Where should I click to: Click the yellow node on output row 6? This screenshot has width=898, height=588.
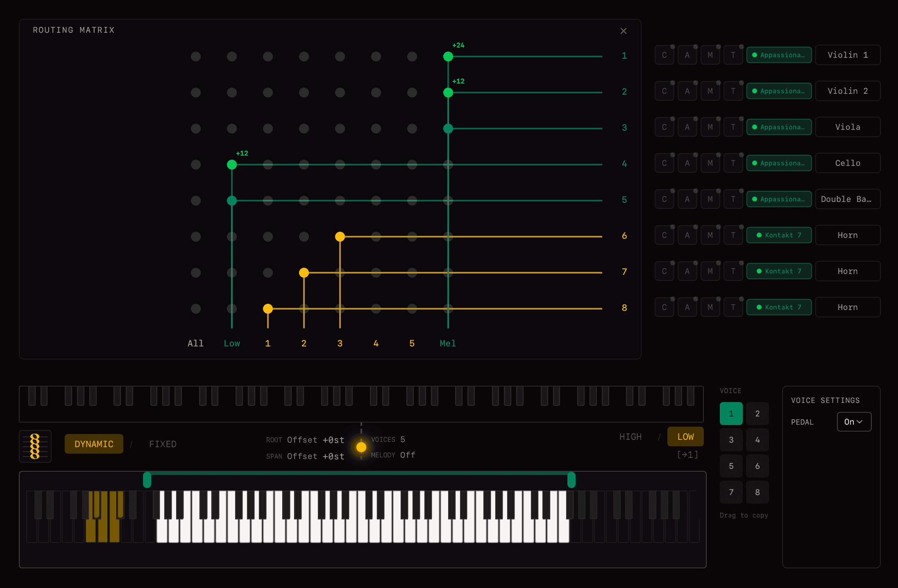pyautogui.click(x=340, y=237)
